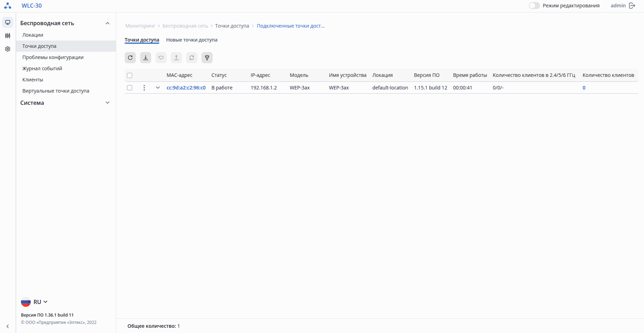This screenshot has width=644, height=333.
Task: Open the Monitoring monitor icon in left rail
Action: coord(8,22)
